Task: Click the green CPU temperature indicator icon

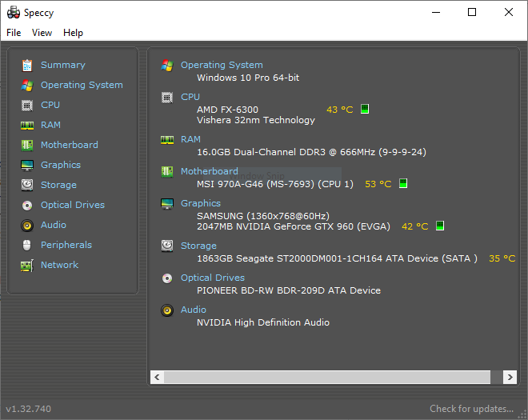Action: (365, 109)
